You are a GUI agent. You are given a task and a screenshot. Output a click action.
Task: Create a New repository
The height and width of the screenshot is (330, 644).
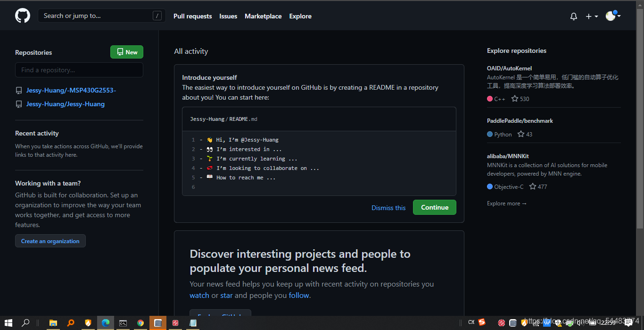pyautogui.click(x=127, y=52)
